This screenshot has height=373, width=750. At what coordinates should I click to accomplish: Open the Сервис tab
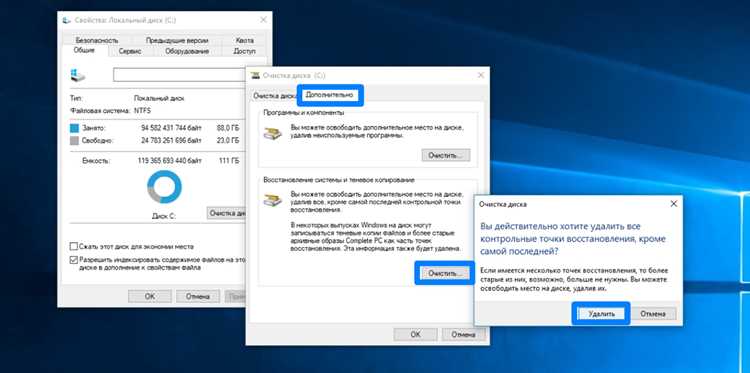130,51
